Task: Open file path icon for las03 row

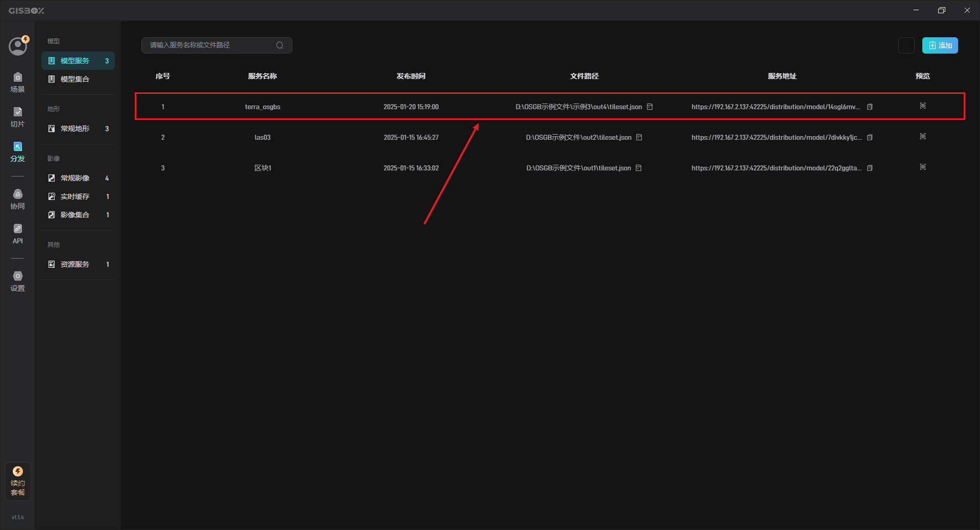Action: point(639,137)
